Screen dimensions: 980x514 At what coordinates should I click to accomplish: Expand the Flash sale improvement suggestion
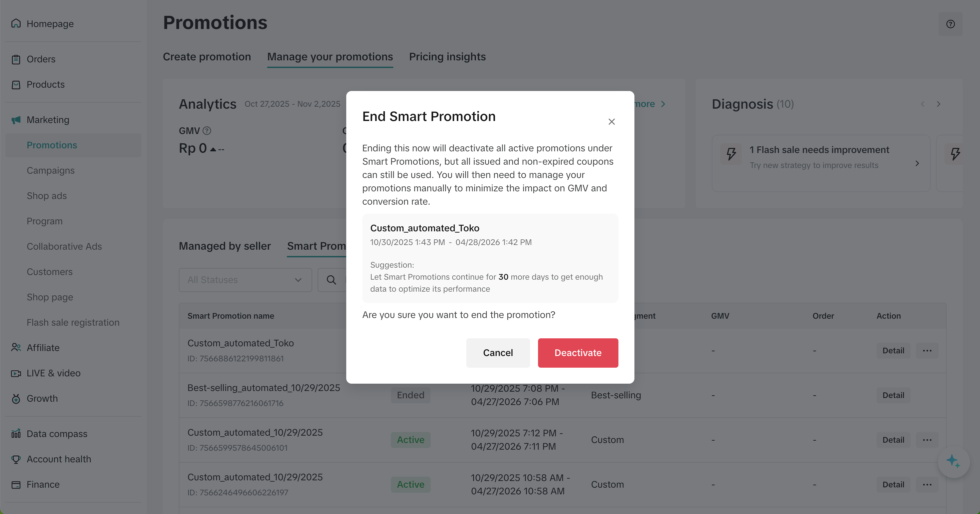tap(917, 163)
